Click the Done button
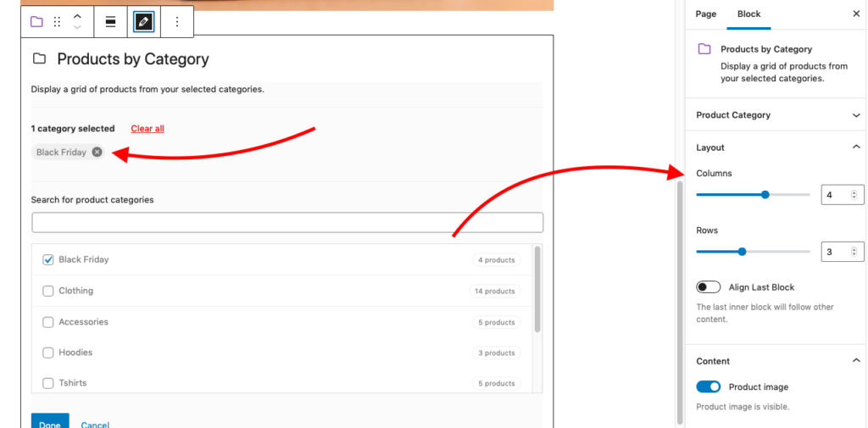Screen dimensions: 868x428 point(50,421)
